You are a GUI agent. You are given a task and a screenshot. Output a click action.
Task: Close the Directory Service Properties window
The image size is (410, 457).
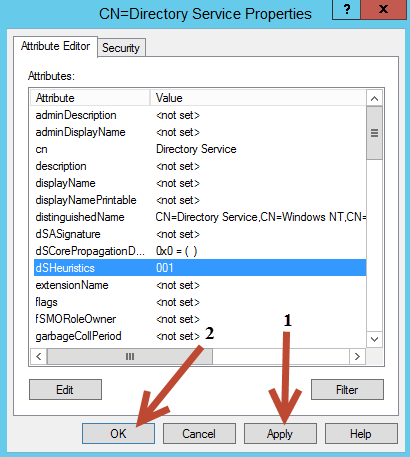pos(384,9)
